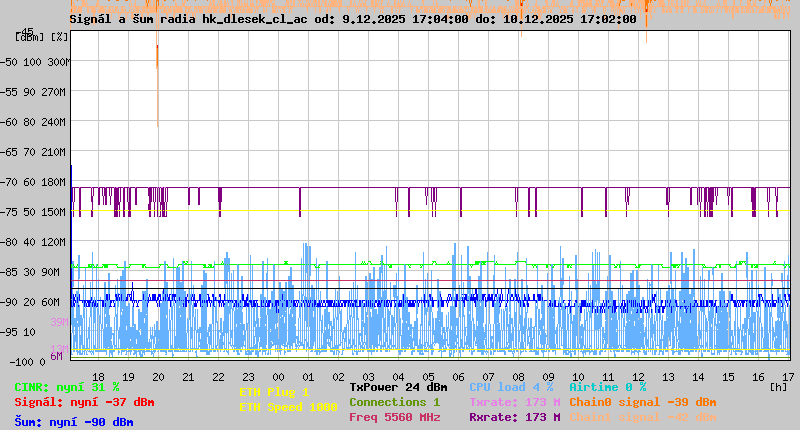Screen dimensions: 800x430
Task: Click the TxPower 24 dBm legend label
Action: (x=398, y=387)
